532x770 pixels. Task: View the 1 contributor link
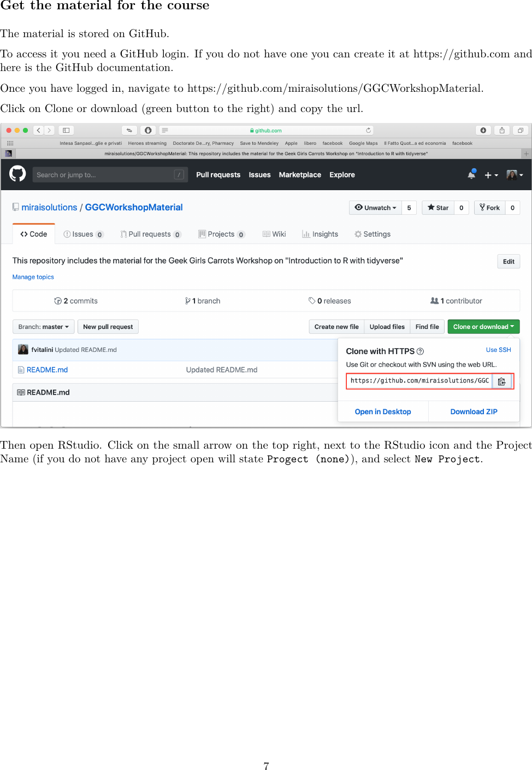pyautogui.click(x=457, y=301)
